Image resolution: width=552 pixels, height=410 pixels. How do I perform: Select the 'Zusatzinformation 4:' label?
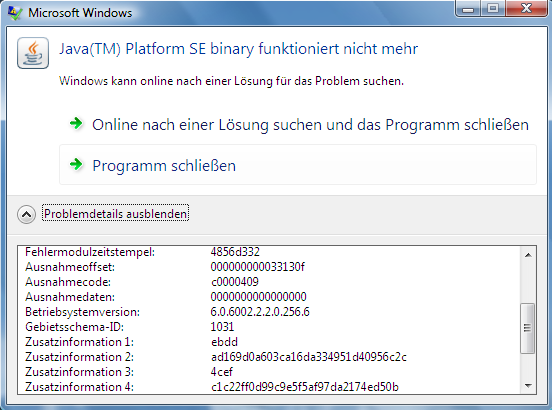tap(79, 387)
